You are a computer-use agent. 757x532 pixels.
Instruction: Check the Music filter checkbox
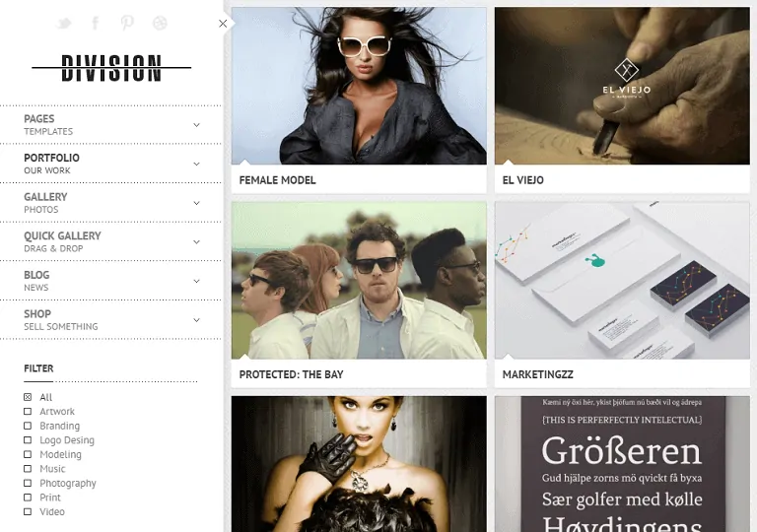28,469
